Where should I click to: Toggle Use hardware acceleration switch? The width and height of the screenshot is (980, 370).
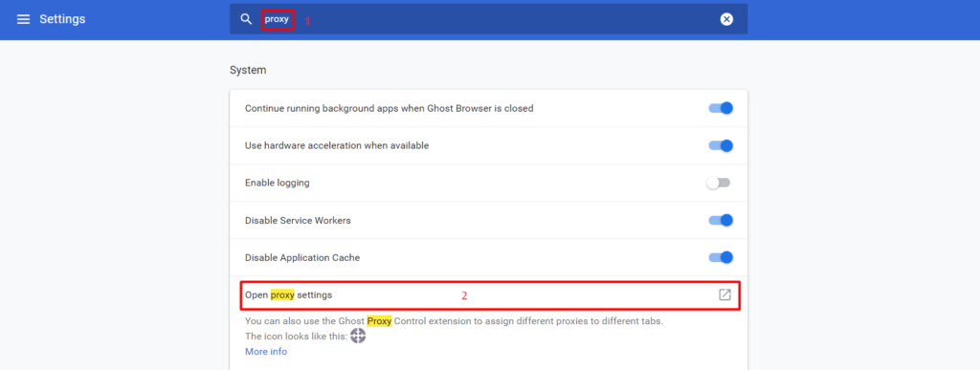(x=720, y=145)
